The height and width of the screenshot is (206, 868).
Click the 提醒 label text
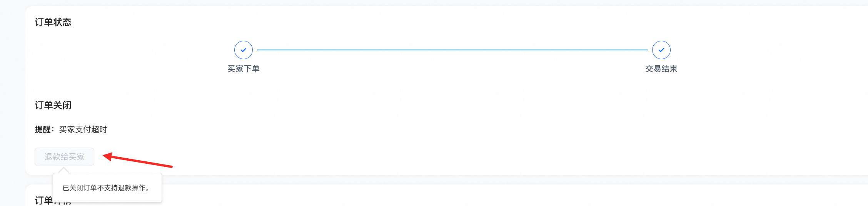(x=43, y=130)
